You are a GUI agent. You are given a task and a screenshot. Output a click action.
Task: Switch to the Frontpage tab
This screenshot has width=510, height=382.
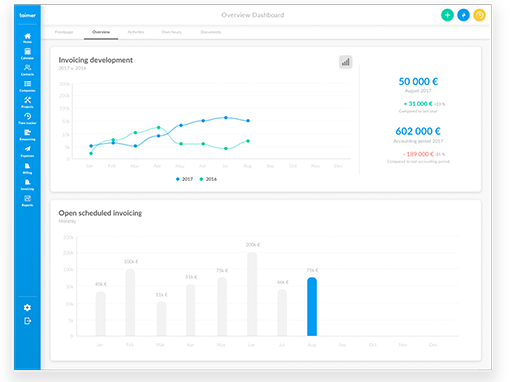pos(64,32)
